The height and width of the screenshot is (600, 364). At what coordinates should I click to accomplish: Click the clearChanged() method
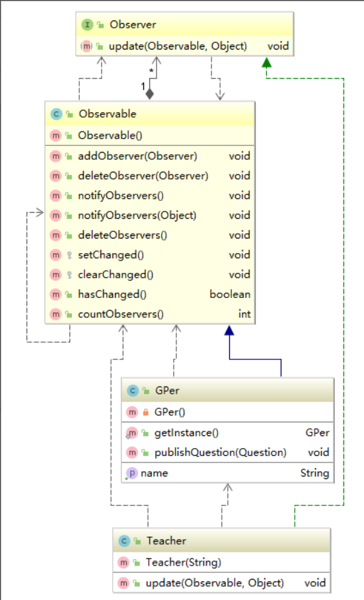[x=116, y=275]
